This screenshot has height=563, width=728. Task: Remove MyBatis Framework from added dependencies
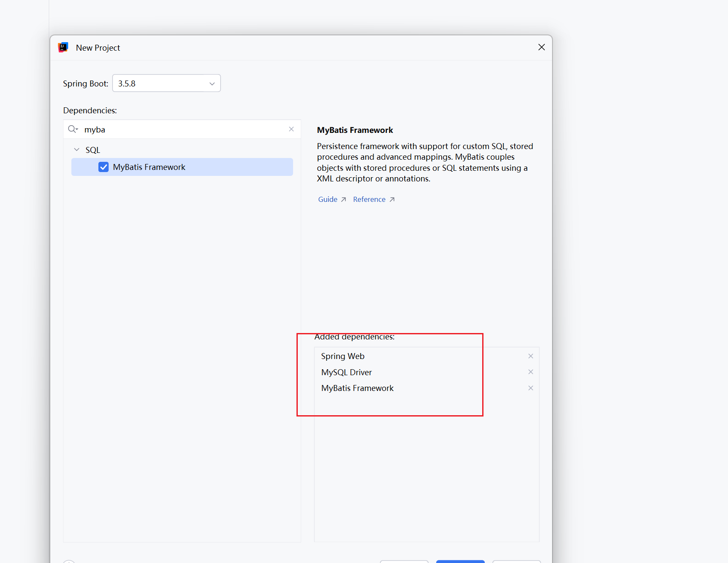point(531,388)
